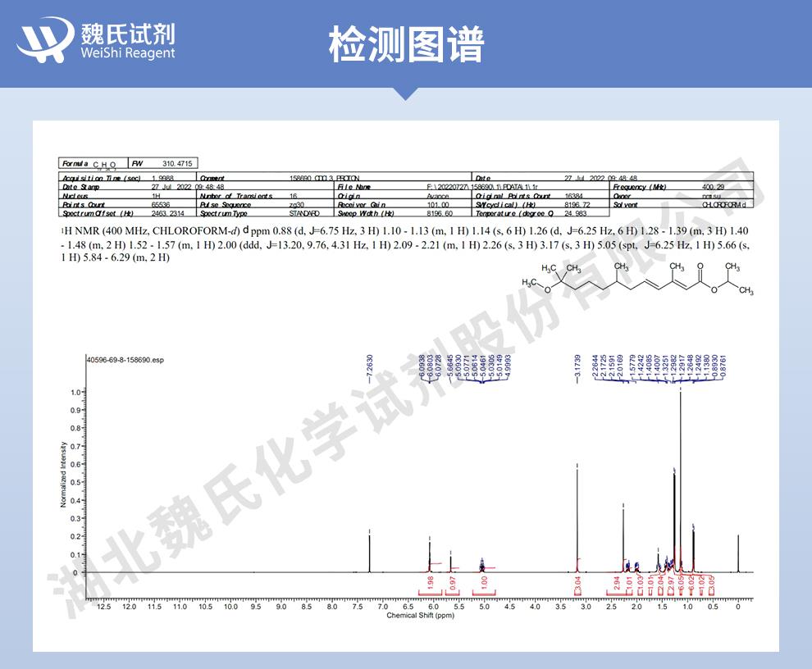Image resolution: width=812 pixels, height=669 pixels.
Task: Click the Chemical Shift (ppm) axis title
Action: pos(420,615)
